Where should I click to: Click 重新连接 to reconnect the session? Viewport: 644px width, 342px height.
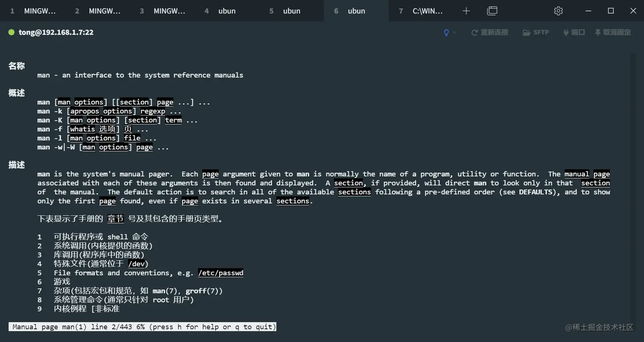pos(490,32)
